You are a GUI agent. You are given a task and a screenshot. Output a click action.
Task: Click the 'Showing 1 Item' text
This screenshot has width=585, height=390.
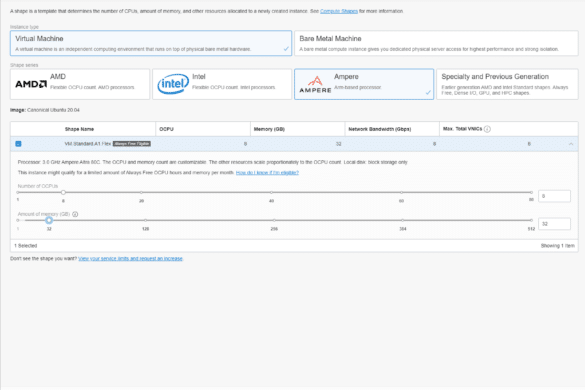(x=557, y=246)
